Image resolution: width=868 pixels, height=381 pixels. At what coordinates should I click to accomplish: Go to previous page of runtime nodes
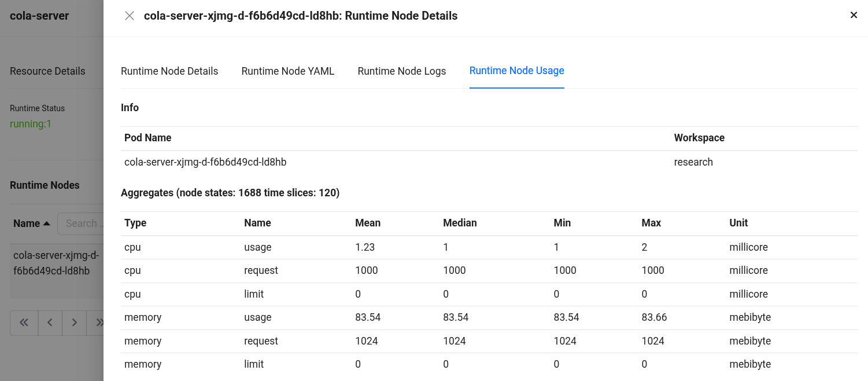pyautogui.click(x=50, y=323)
